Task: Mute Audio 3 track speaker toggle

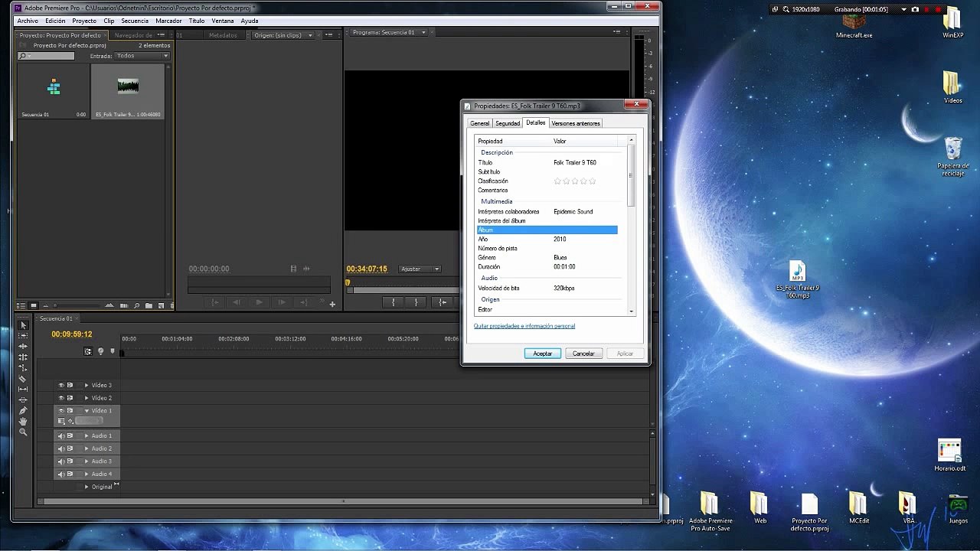Action: click(x=61, y=461)
